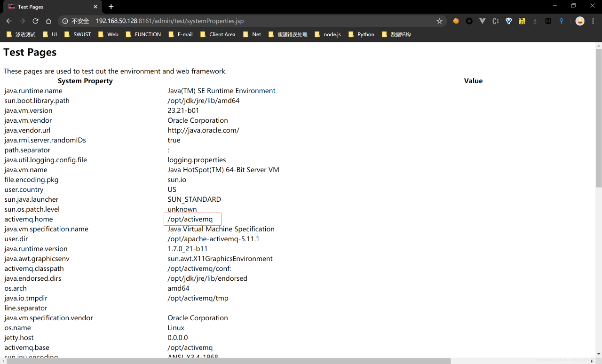Viewport: 602px width, 364px height.
Task: Select the os.name value "Linux"
Action: coord(176,328)
